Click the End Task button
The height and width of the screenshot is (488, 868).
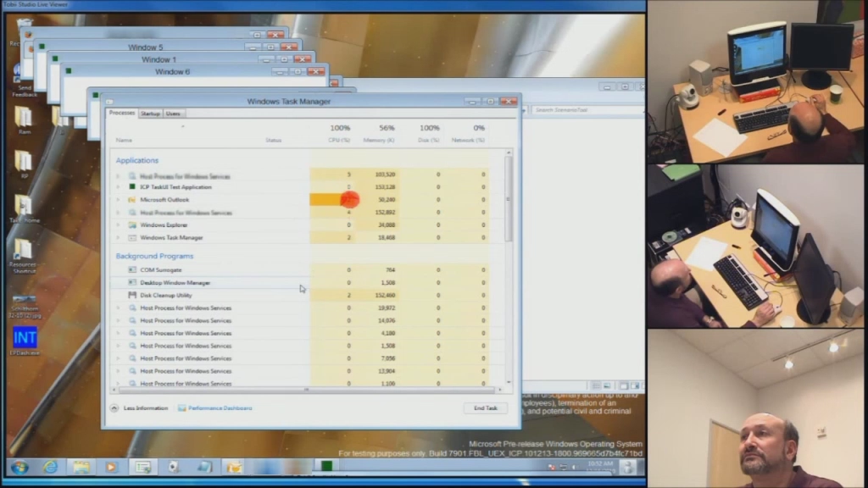(485, 408)
